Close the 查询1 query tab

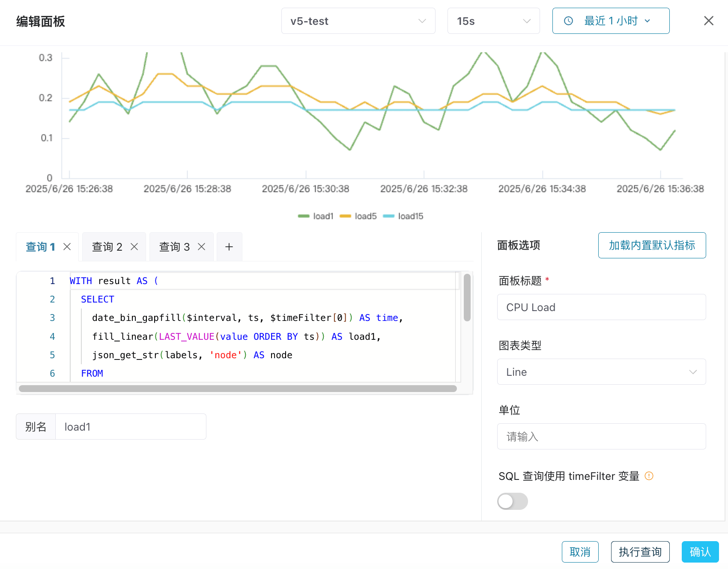67,246
